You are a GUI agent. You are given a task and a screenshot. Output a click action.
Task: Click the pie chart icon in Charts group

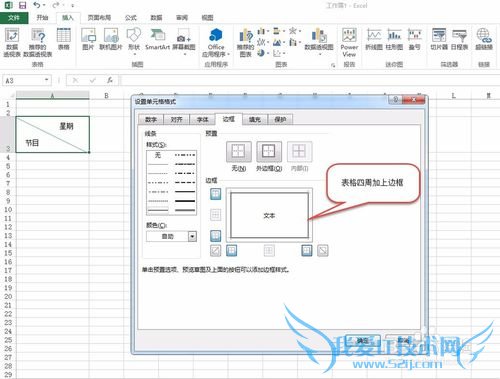[261, 53]
